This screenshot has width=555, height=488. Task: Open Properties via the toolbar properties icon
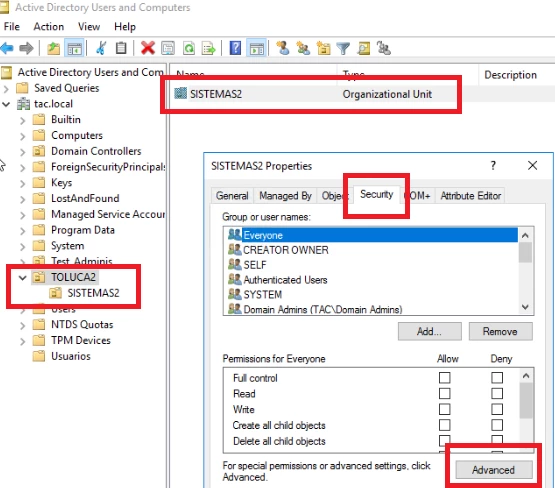(x=168, y=48)
